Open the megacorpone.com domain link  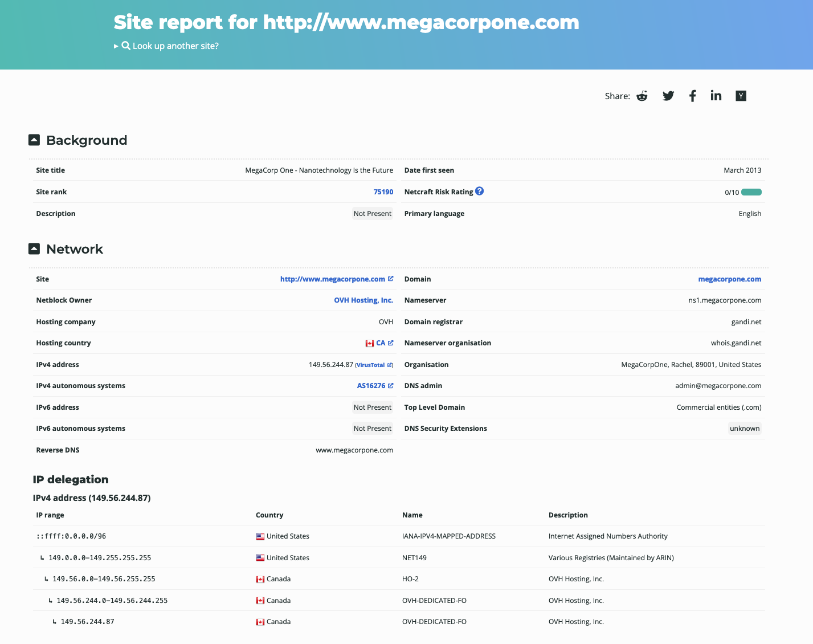tap(729, 279)
